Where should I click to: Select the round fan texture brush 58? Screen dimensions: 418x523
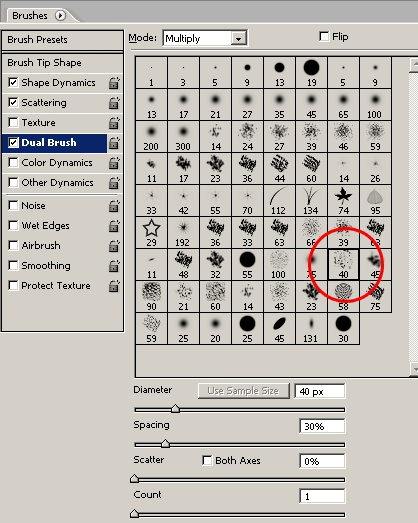tap(344, 297)
